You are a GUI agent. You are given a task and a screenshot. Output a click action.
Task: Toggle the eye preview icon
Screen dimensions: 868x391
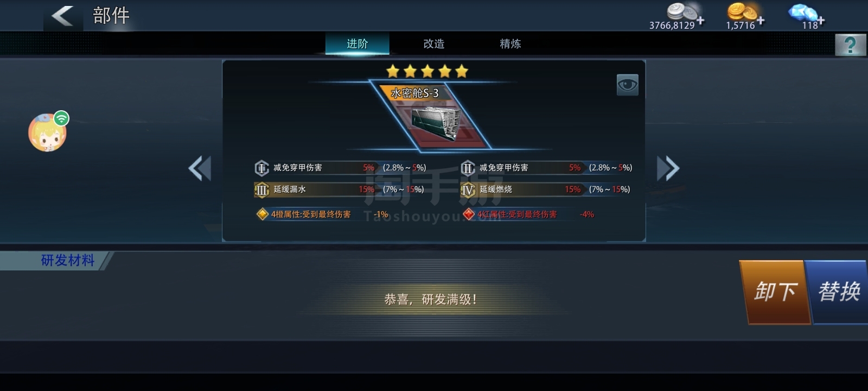click(627, 85)
